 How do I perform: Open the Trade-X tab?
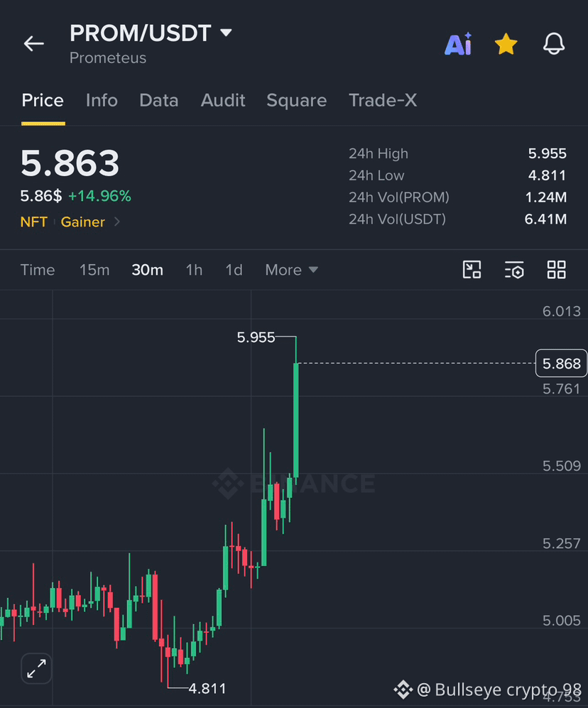383,100
